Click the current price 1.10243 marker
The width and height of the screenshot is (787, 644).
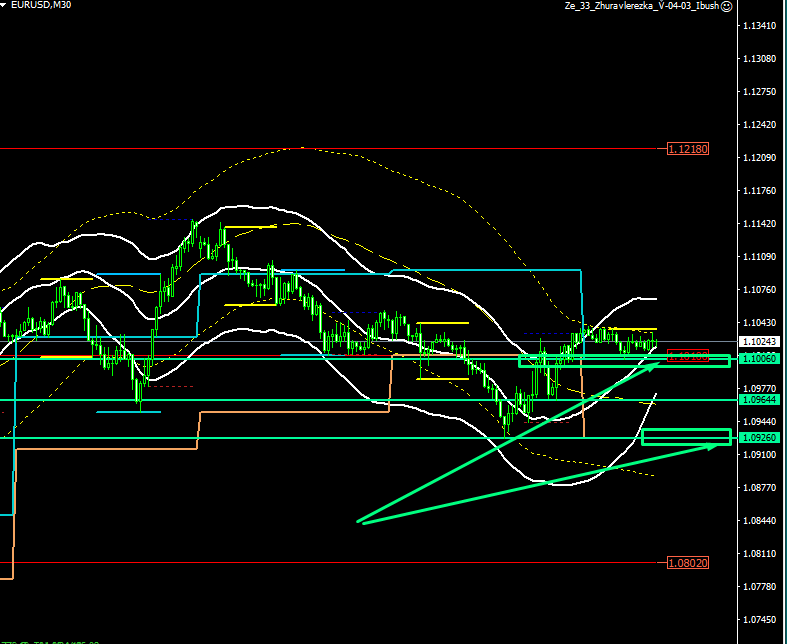pyautogui.click(x=756, y=341)
